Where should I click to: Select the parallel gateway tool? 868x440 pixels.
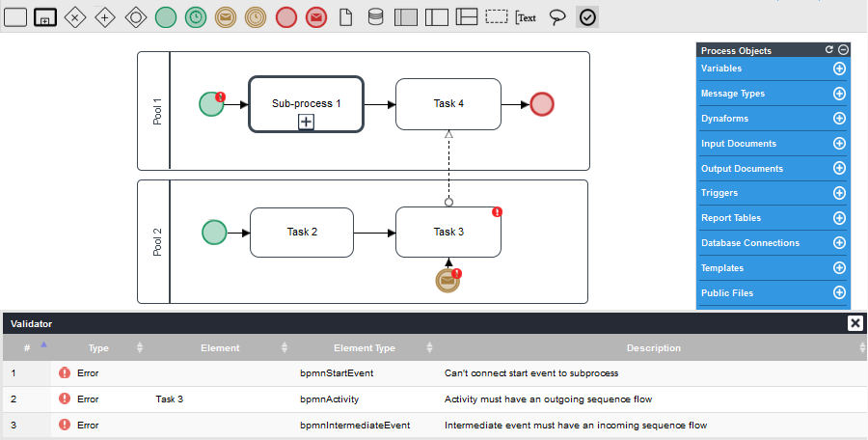pos(105,16)
